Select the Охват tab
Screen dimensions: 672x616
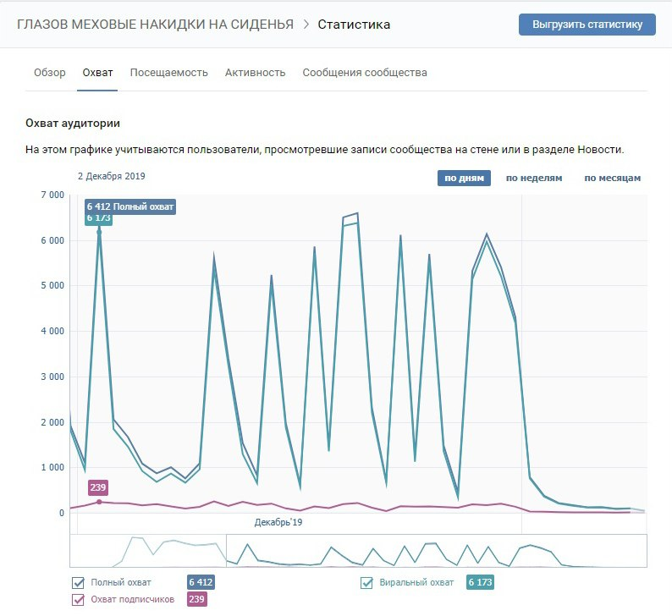point(97,73)
